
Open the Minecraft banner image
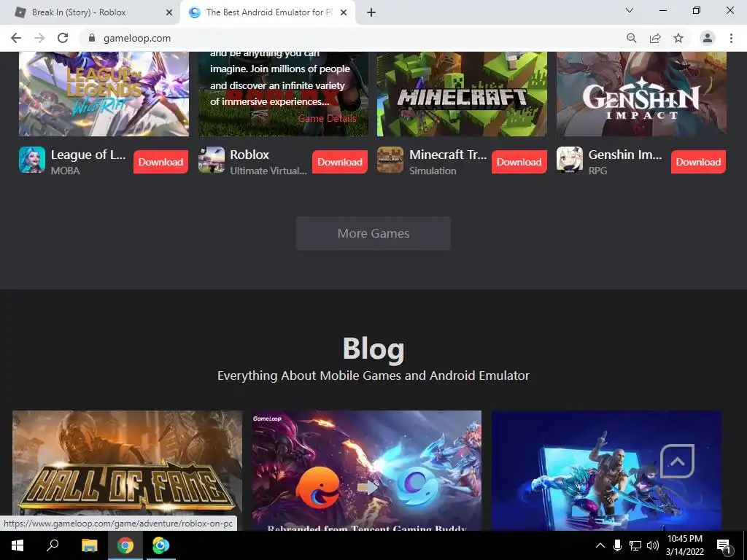pos(462,94)
